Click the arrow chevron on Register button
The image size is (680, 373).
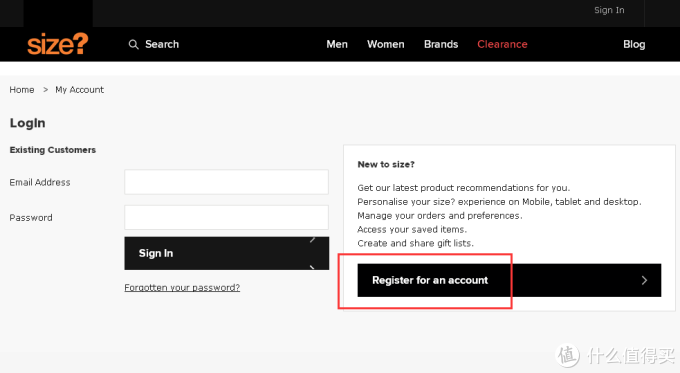(644, 280)
